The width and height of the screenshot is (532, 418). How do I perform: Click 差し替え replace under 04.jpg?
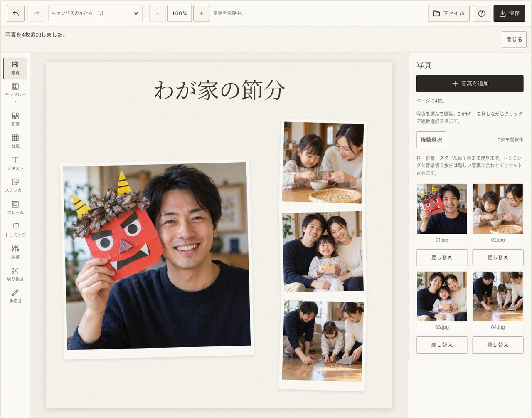click(x=498, y=345)
